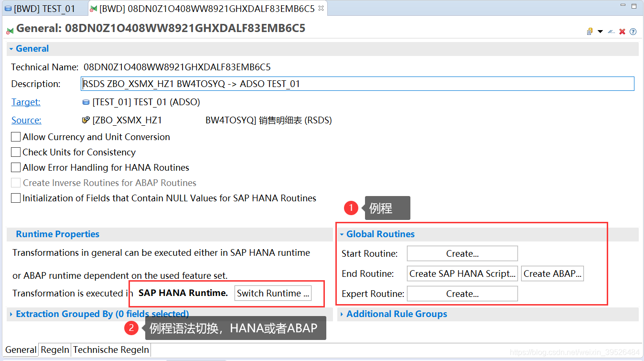
Task: Click the Description input field
Action: pos(358,84)
